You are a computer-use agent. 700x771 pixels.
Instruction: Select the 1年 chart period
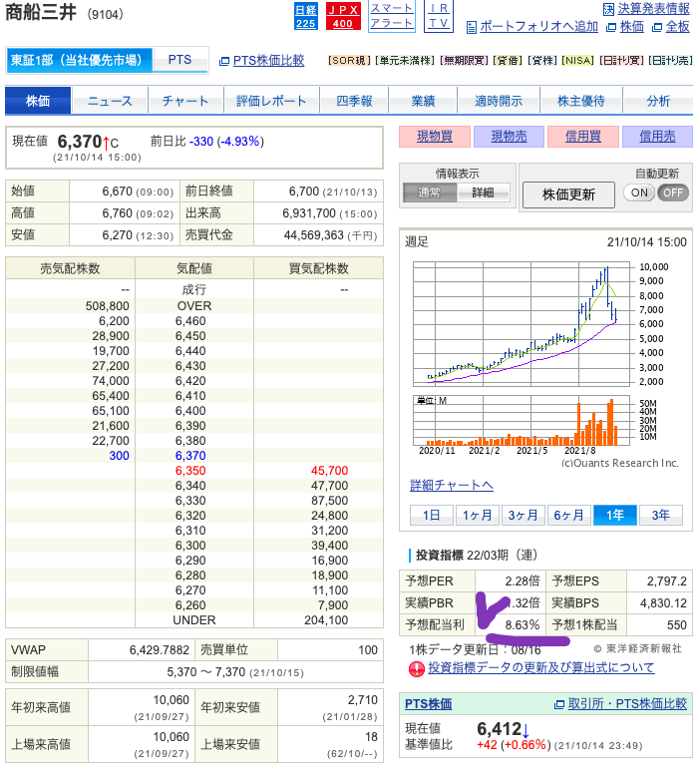tap(614, 515)
